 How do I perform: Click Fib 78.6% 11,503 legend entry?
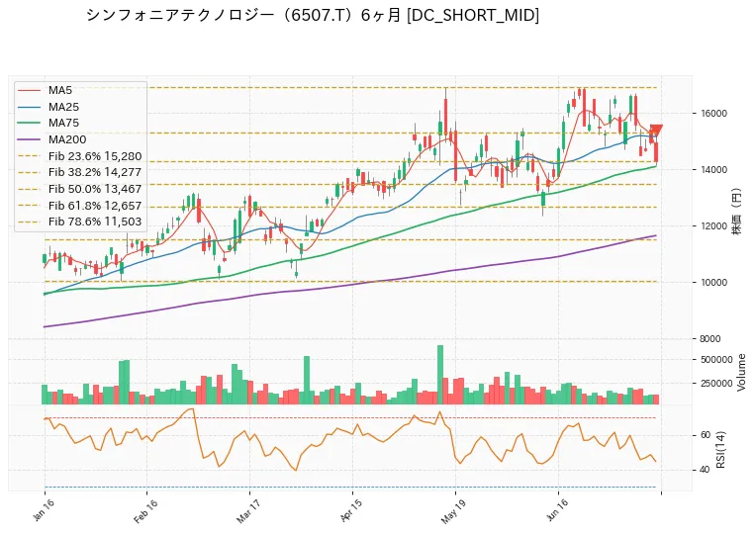79,222
